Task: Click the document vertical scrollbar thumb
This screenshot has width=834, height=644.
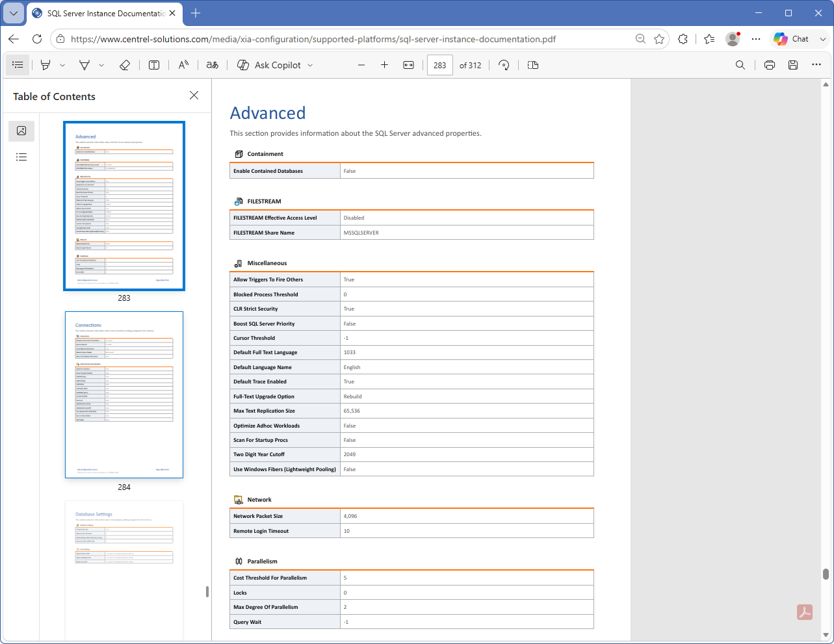Action: click(x=826, y=574)
